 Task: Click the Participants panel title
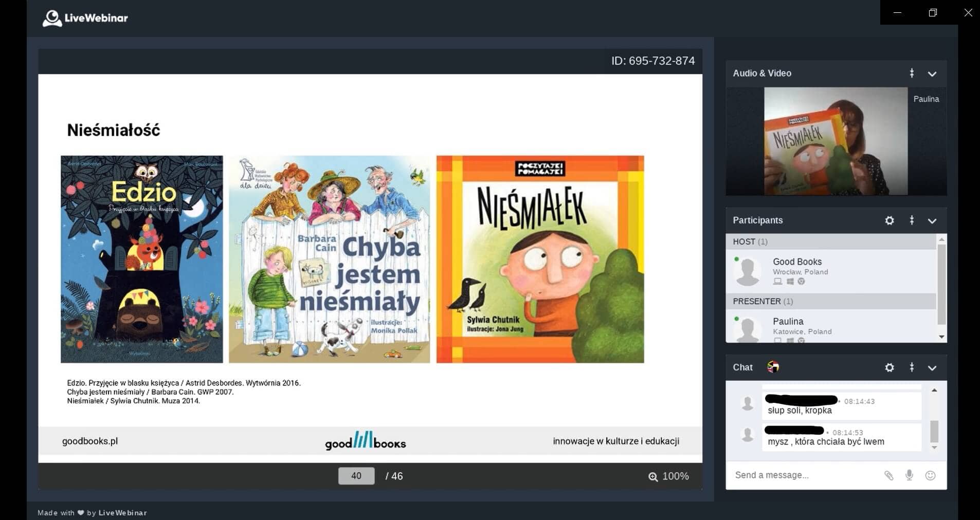coord(757,220)
